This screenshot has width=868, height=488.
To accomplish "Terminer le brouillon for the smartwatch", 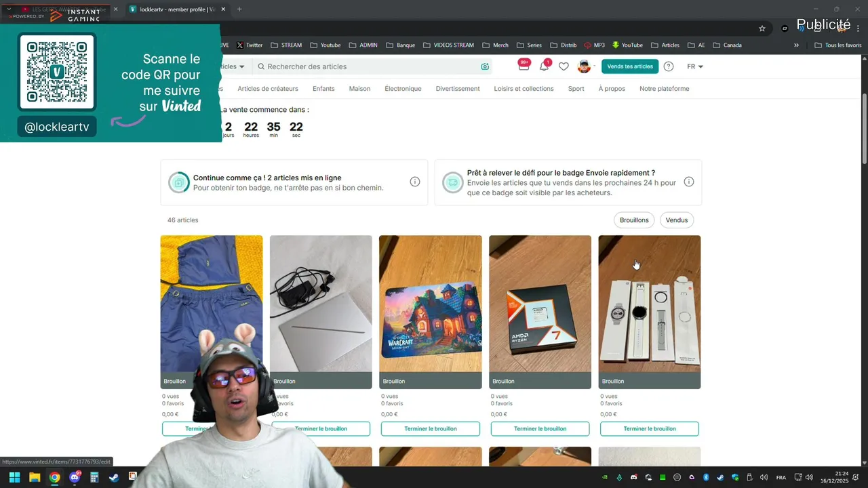I will [650, 428].
